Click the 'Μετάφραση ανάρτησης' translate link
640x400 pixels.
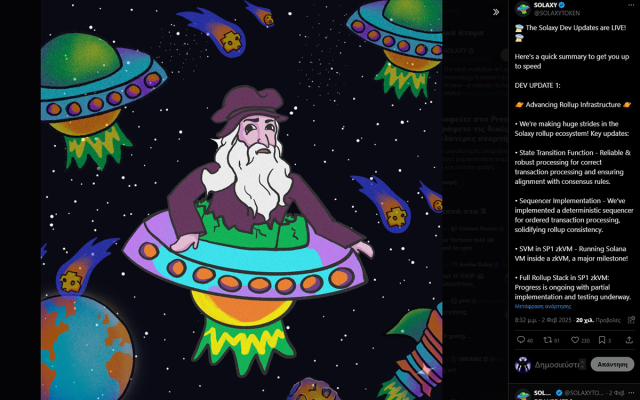pos(543,307)
